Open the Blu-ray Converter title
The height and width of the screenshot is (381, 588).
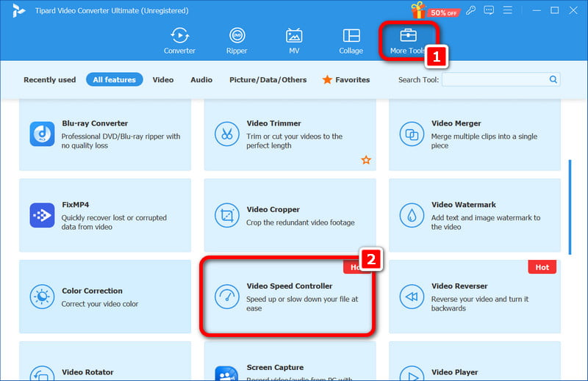95,123
